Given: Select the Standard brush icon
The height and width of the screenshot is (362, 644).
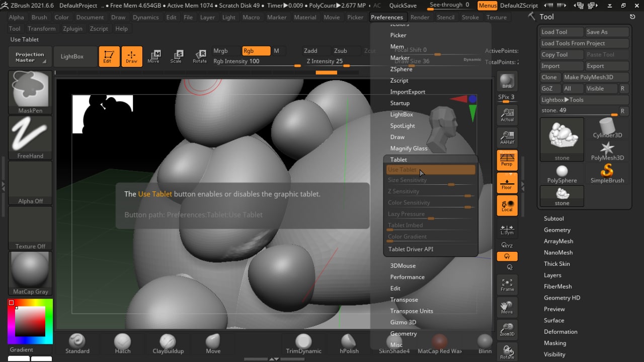Looking at the screenshot, I should pyautogui.click(x=77, y=343).
